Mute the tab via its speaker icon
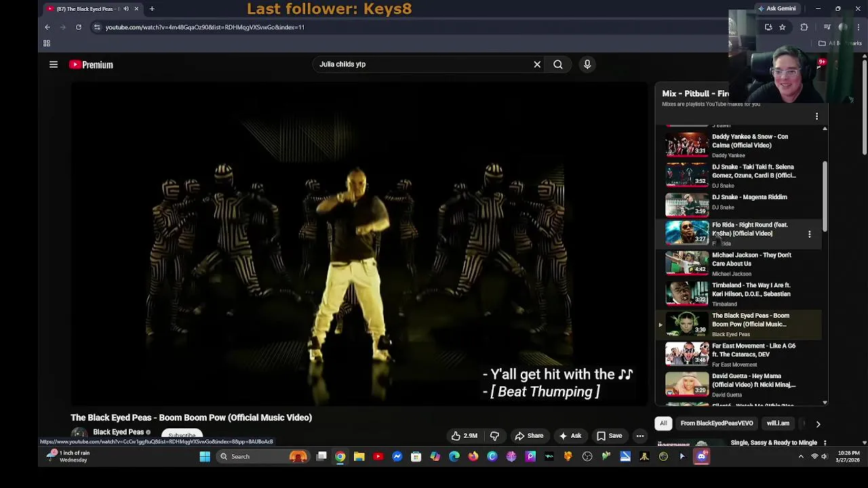Viewport: 868px width, 488px height. tap(126, 9)
